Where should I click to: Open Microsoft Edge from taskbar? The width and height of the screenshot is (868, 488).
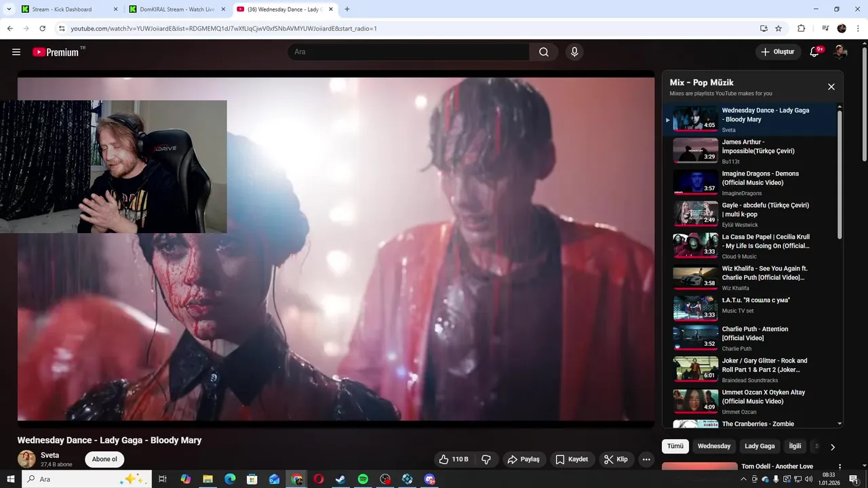[x=230, y=479]
